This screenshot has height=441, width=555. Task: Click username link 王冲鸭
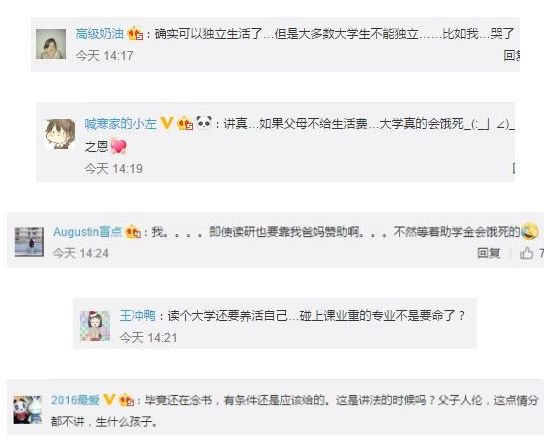(138, 315)
